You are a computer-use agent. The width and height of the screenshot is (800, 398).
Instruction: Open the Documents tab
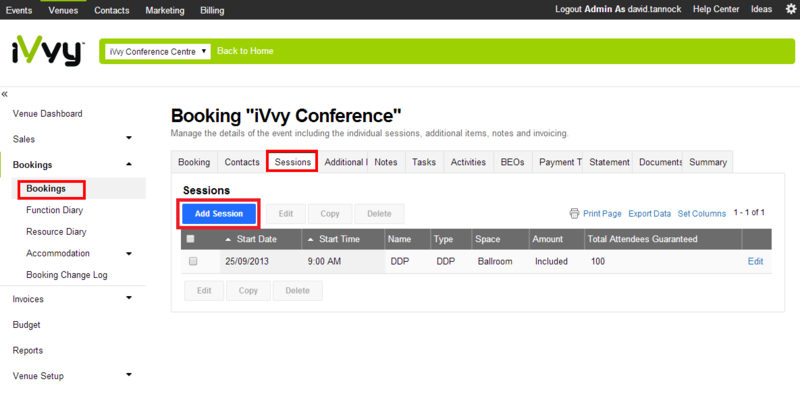click(657, 162)
